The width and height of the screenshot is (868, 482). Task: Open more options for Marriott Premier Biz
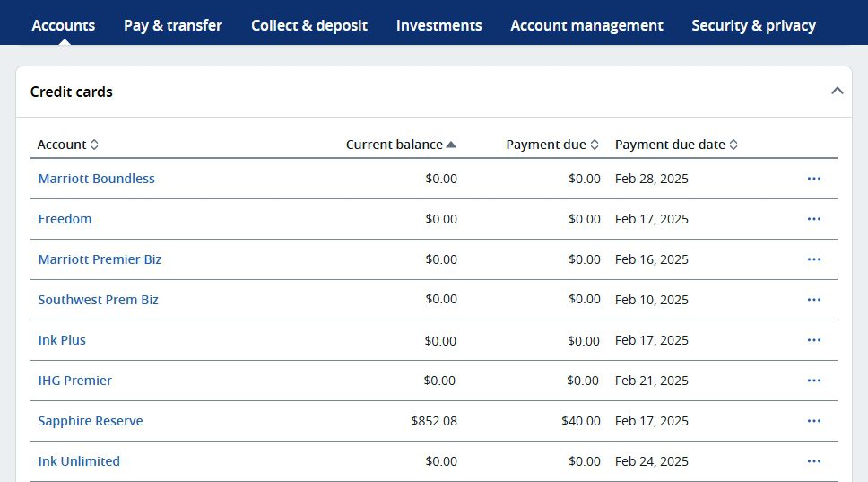tap(813, 259)
